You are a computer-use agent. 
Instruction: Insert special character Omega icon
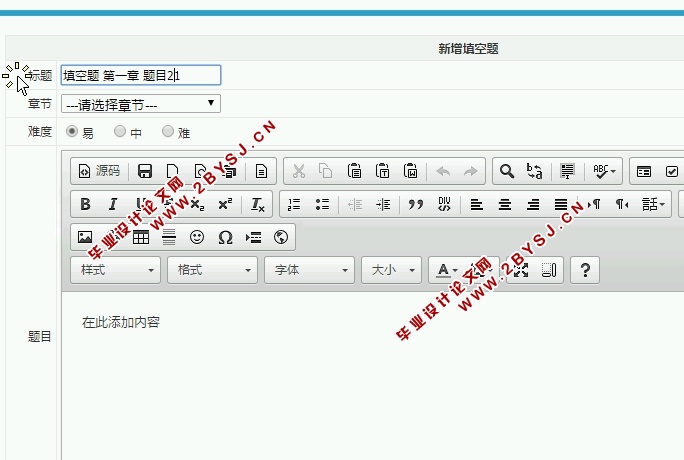coord(225,237)
